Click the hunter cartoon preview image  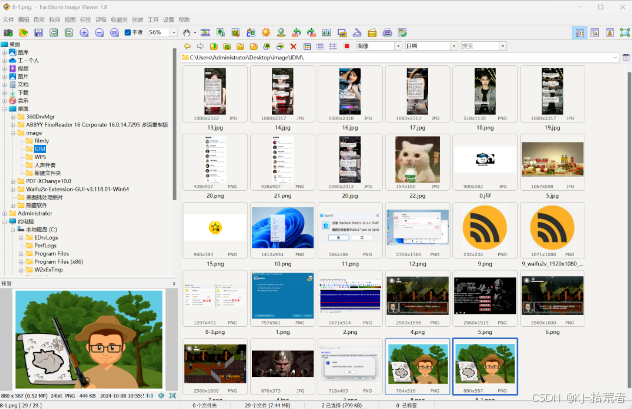click(89, 339)
